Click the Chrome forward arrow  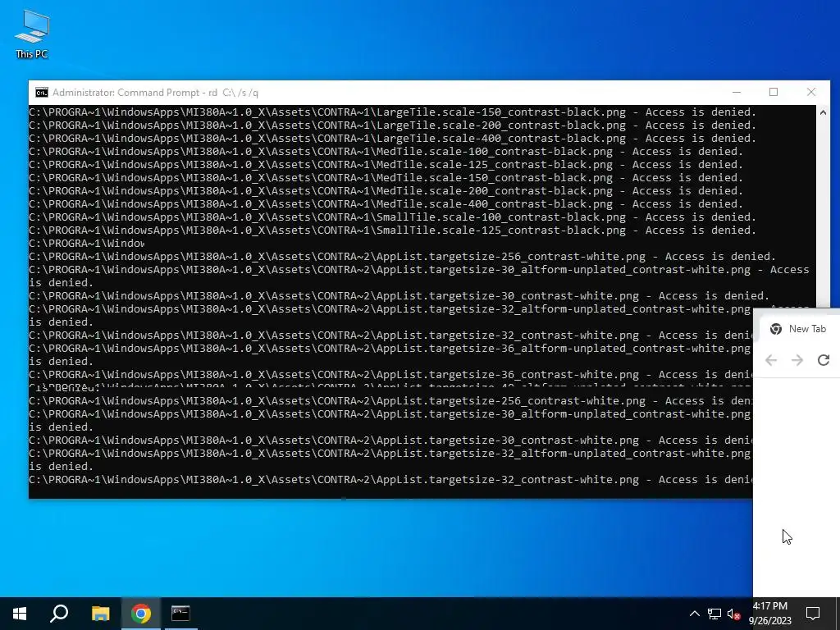pyautogui.click(x=797, y=360)
